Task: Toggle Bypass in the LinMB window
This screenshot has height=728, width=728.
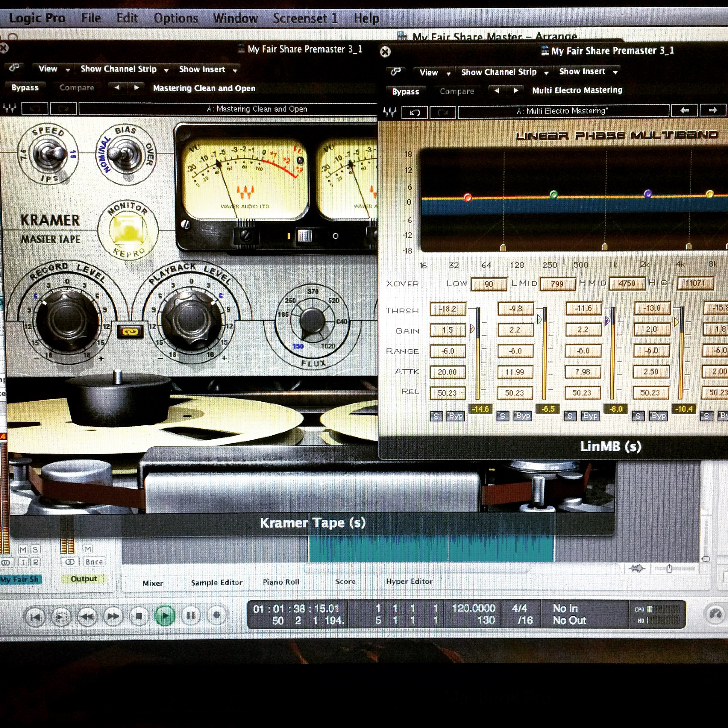Action: [405, 92]
